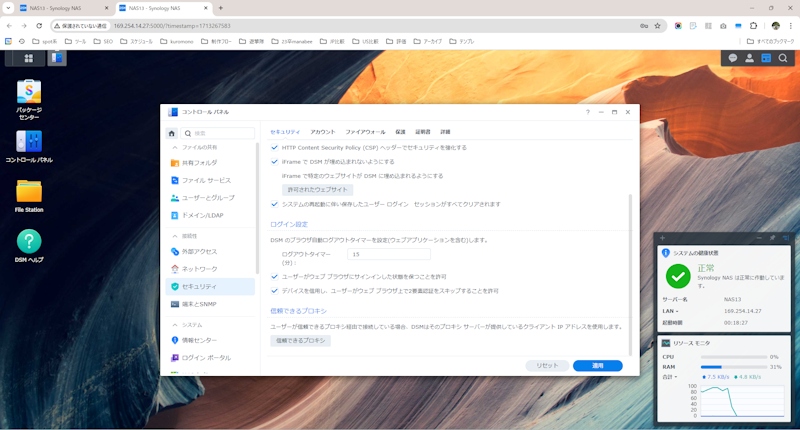Click the ログアウトタイマー minutes field

[389, 254]
